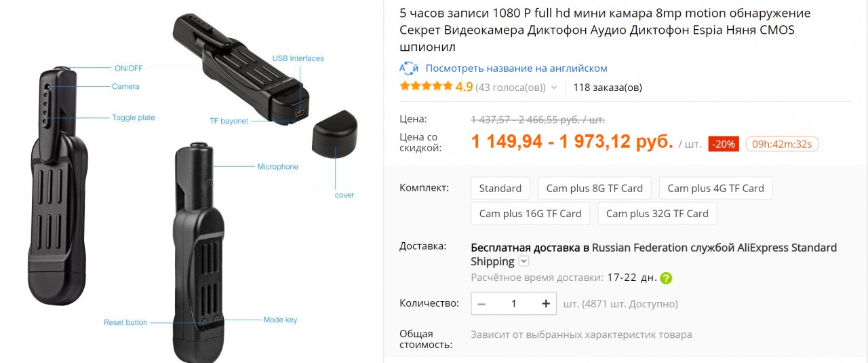The width and height of the screenshot is (868, 363).
Task: Click the 118 заказа(ов) orders count
Action: 608,88
